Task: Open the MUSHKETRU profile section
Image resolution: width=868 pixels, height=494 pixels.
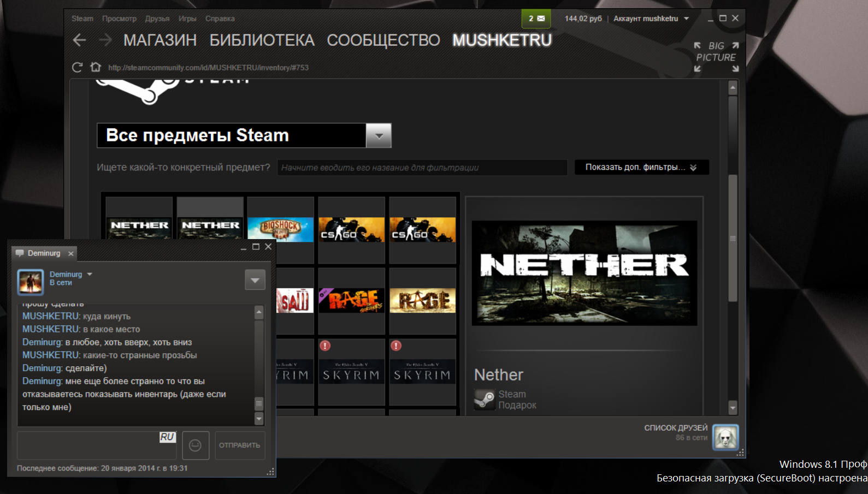Action: (502, 40)
